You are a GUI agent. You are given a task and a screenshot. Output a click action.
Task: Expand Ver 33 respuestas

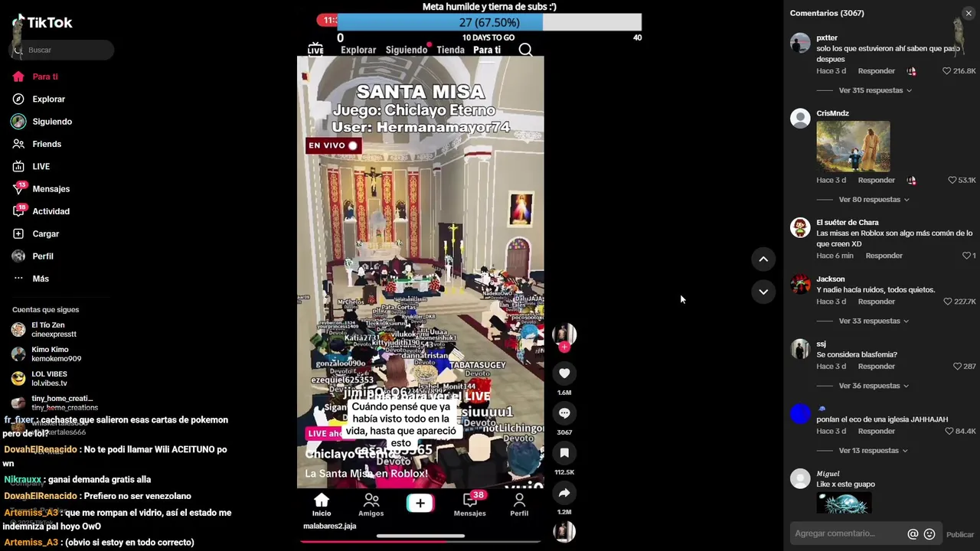point(874,321)
